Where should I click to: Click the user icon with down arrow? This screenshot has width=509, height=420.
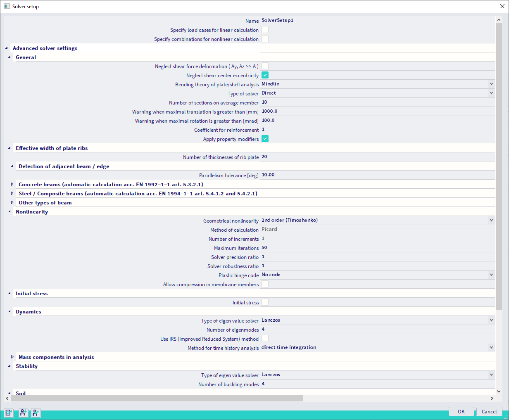coord(23,412)
